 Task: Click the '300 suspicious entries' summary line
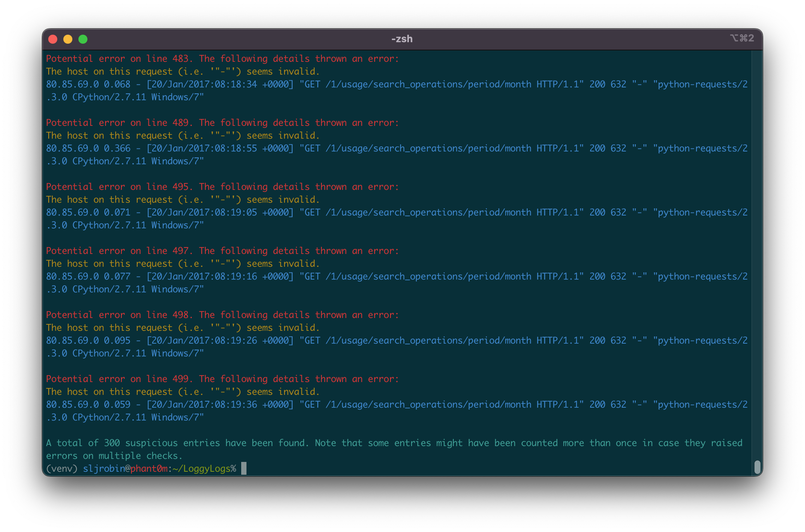coord(394,443)
